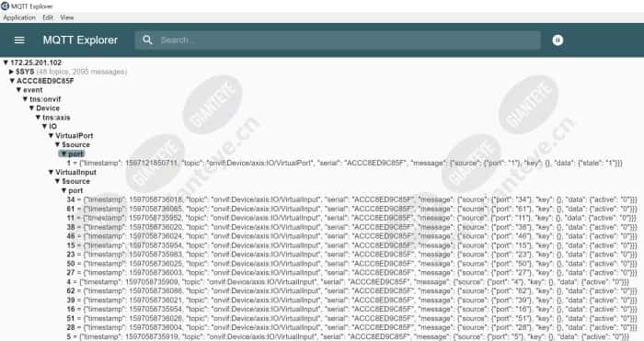Select VirtualInput port 38 message row

point(352,227)
